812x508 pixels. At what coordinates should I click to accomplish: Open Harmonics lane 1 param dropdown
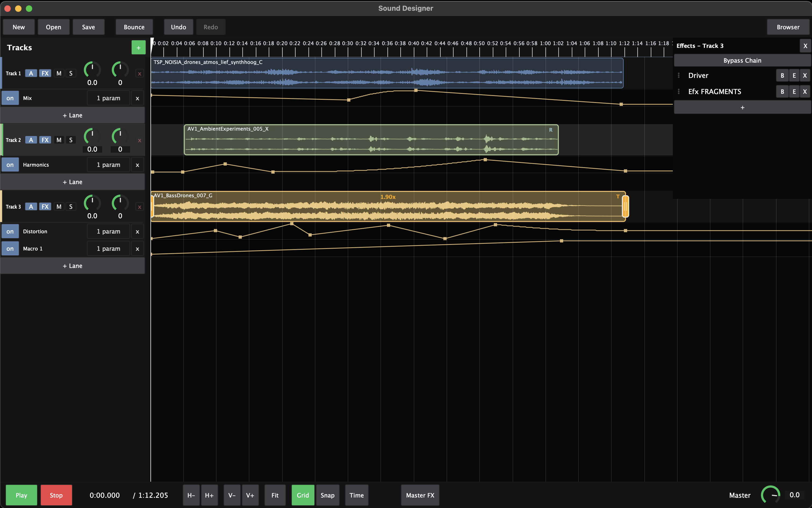click(108, 164)
